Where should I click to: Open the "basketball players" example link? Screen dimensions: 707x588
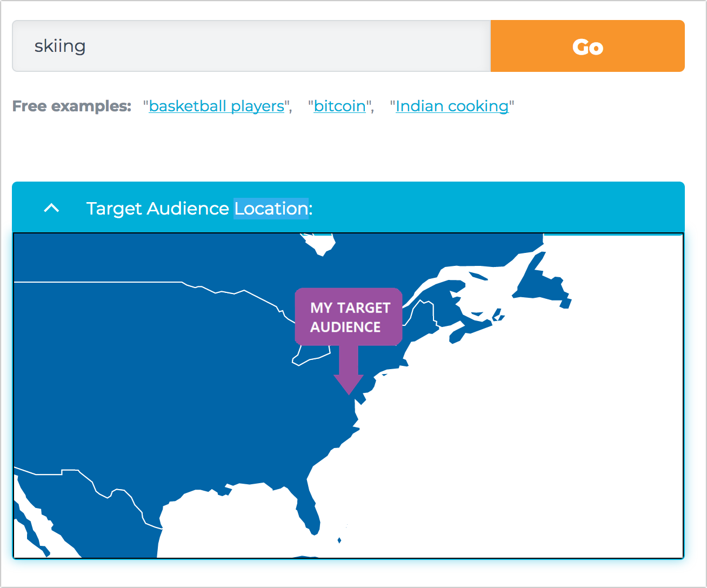(216, 106)
